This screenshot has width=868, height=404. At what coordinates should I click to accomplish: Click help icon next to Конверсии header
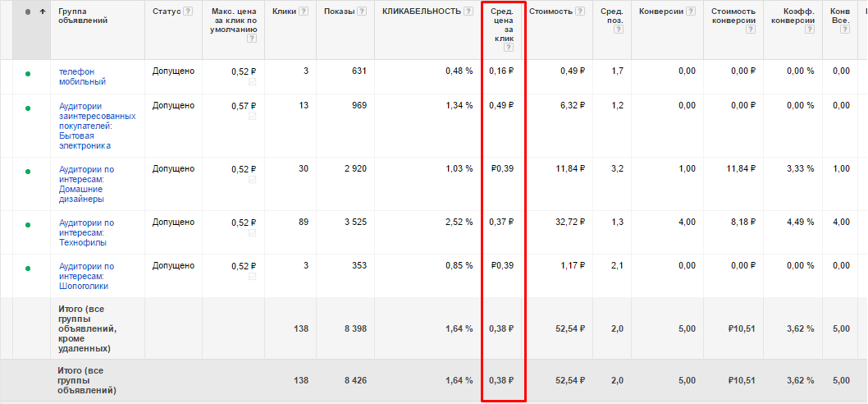point(690,11)
